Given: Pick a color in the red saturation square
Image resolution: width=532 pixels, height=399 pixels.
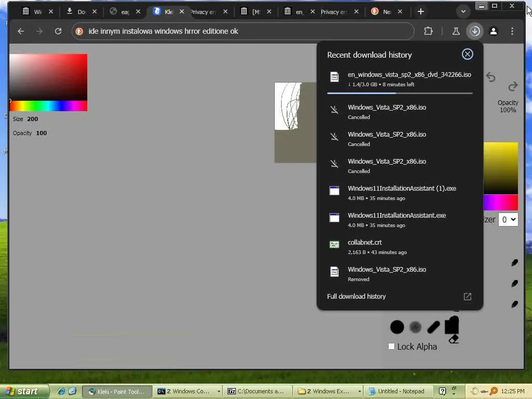Looking at the screenshot, I should coord(48,77).
